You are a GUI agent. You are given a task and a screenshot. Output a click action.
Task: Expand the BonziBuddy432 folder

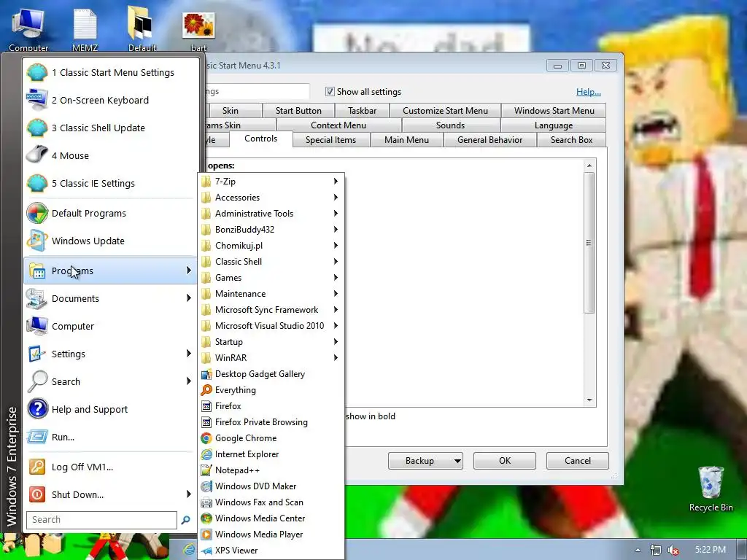(271, 230)
